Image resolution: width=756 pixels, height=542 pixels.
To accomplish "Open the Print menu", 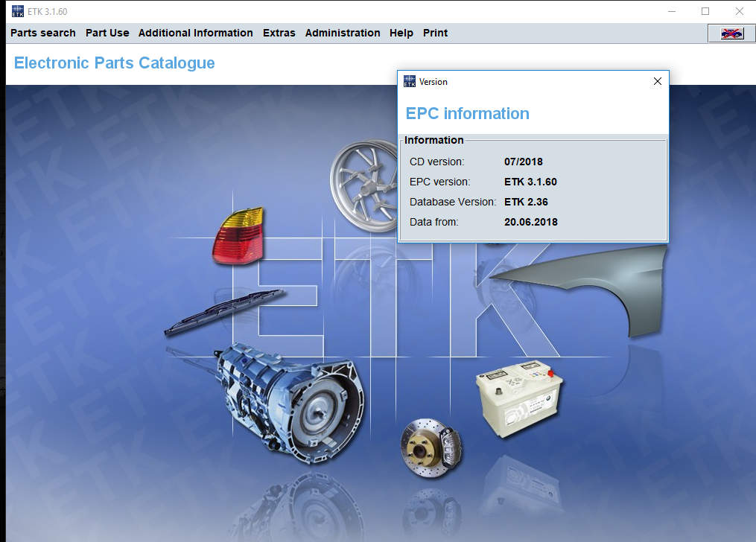I will [435, 33].
